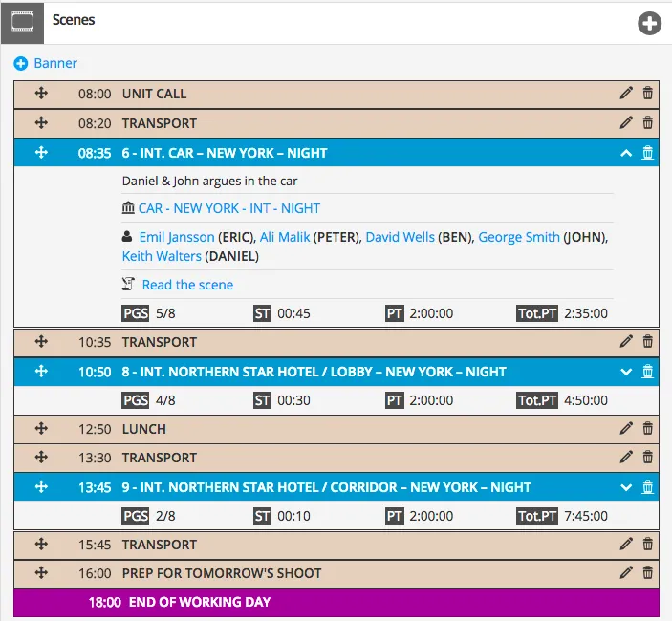Click move handle of 13:30 TRANSPORT row
The width and height of the screenshot is (672, 621).
(41, 458)
